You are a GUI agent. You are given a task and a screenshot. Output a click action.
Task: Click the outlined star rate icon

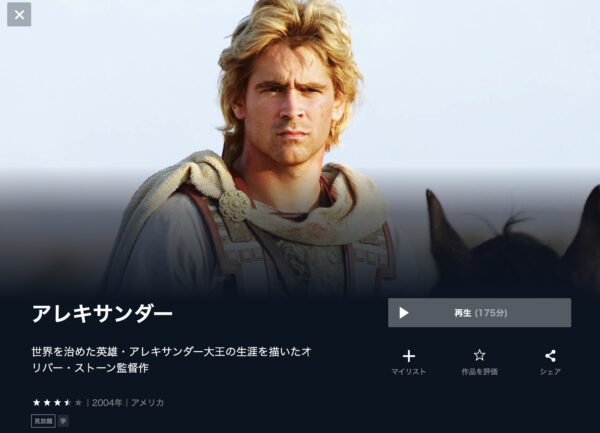[x=479, y=355]
